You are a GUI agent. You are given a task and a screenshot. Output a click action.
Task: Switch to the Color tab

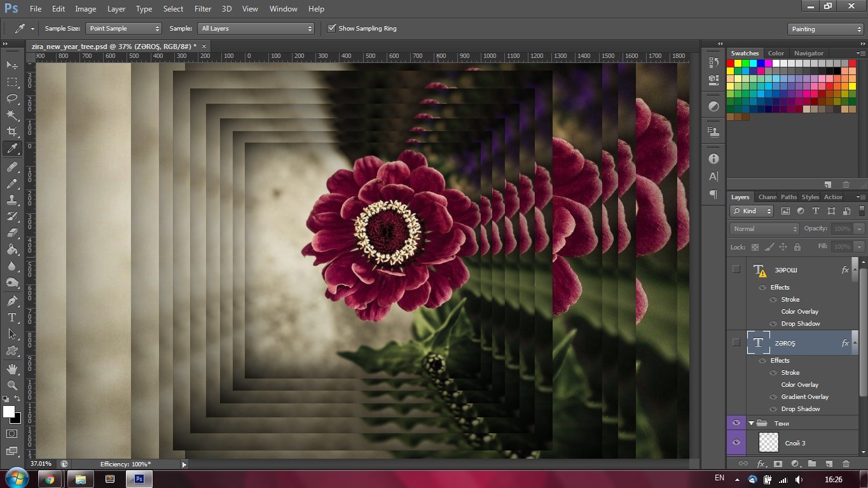776,53
